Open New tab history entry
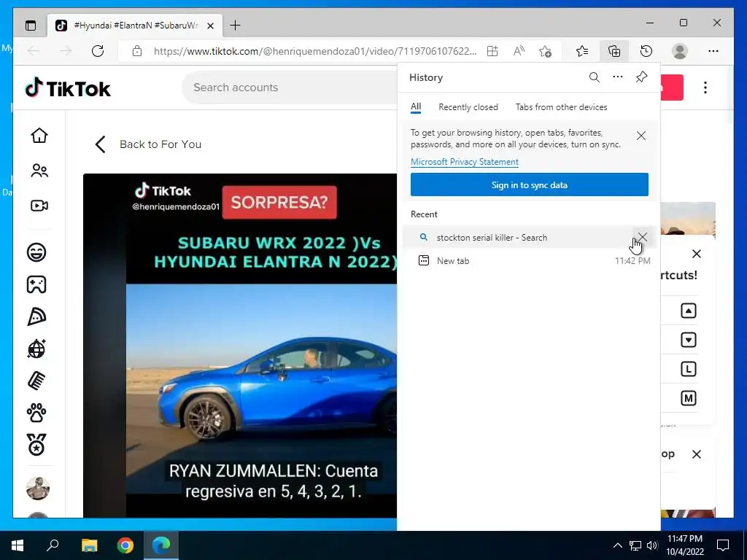Viewport: 747px width, 560px height. coord(530,260)
